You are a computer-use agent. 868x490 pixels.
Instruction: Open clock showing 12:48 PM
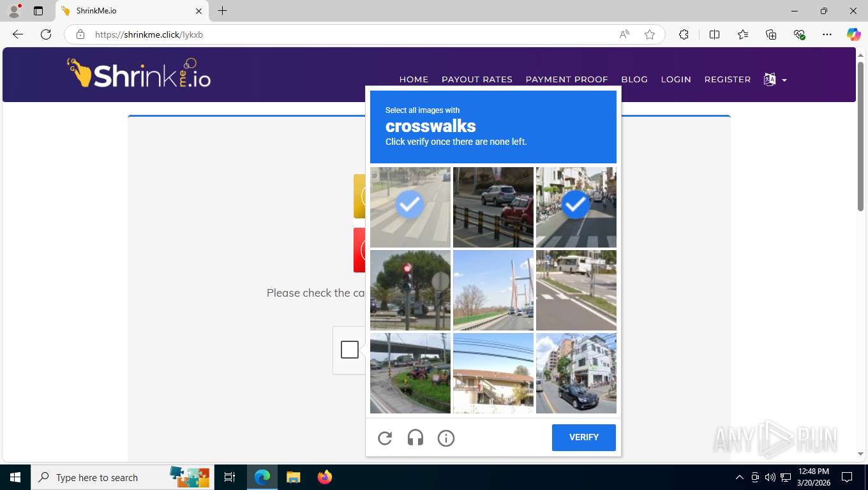coord(814,477)
